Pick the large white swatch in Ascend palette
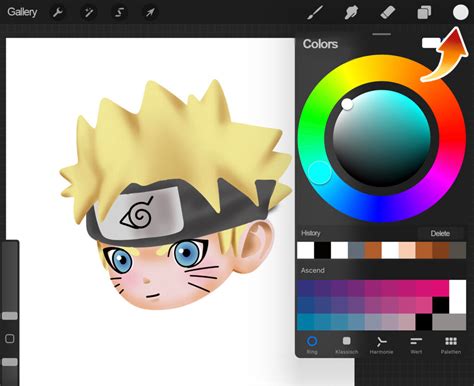This screenshot has width=474, height=386. pyautogui.click(x=457, y=297)
